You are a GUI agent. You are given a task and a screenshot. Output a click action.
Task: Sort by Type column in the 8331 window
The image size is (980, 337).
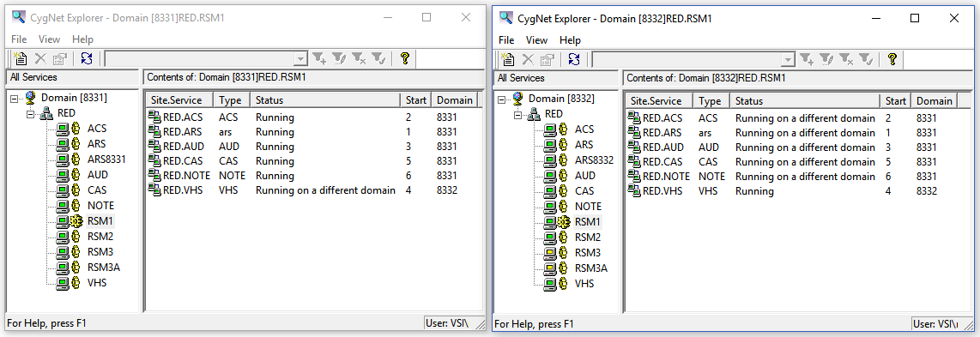pyautogui.click(x=232, y=99)
